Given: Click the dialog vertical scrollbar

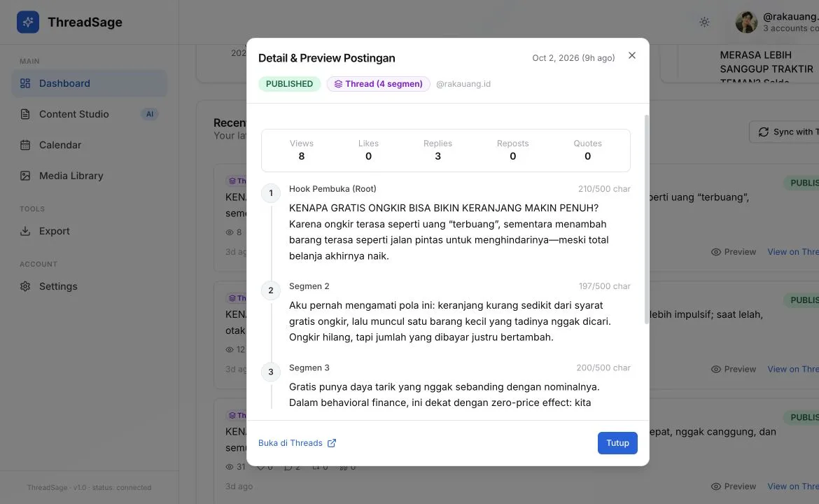Looking at the screenshot, I should click(647, 219).
